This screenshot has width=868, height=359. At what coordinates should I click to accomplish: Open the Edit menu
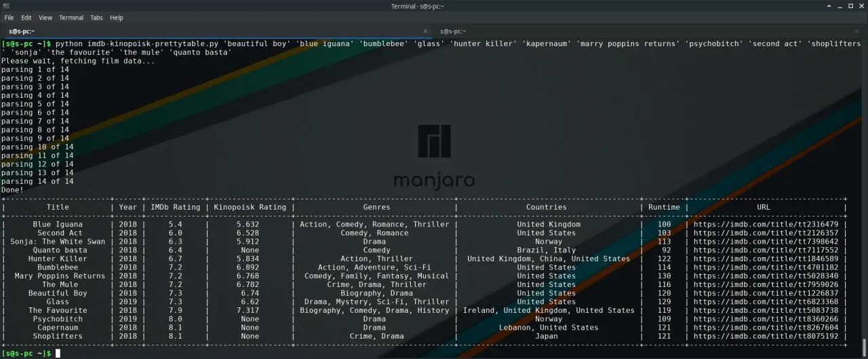tap(26, 18)
